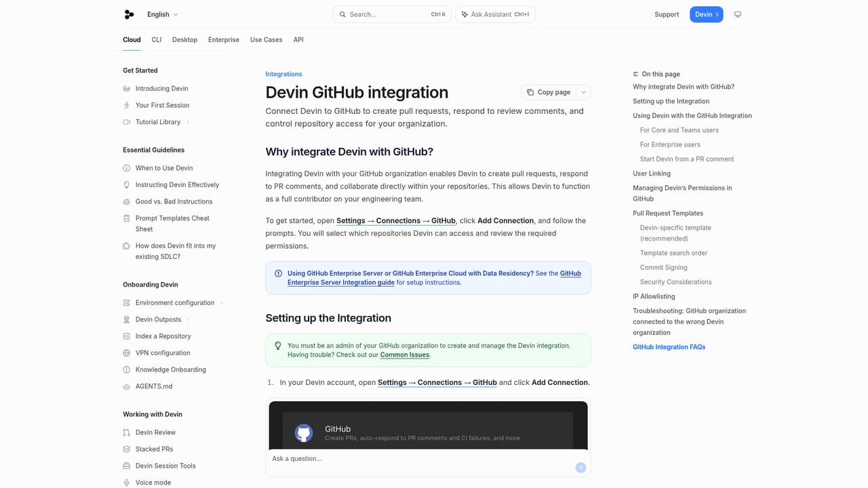Screen dimensions: 868x488
Task: Click the Good vs. Bad Instructions icon
Action: point(127,201)
